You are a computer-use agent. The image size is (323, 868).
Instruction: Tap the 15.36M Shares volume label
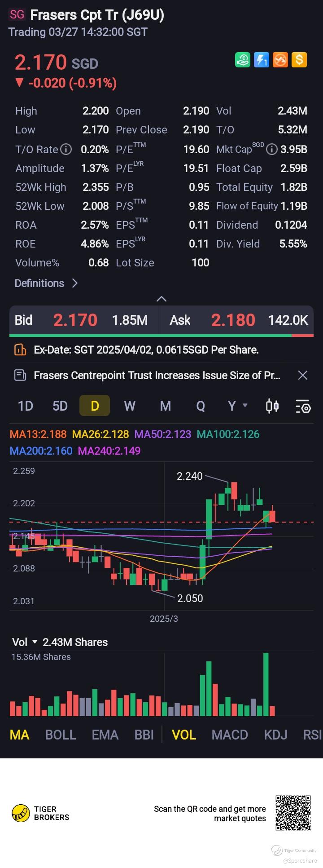pyautogui.click(x=41, y=657)
